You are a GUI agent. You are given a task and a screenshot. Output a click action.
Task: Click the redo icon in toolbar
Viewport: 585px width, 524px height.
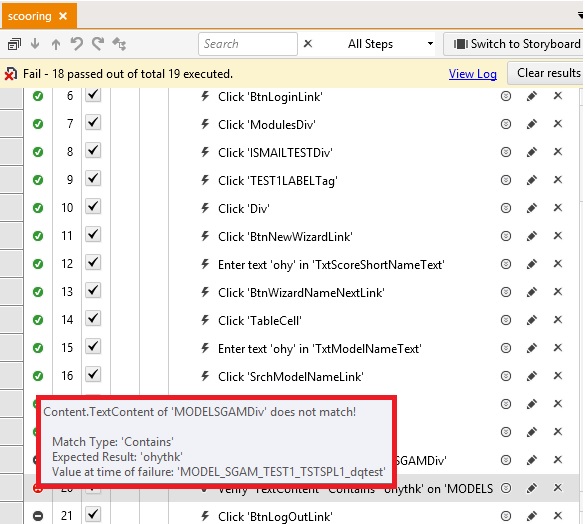click(x=98, y=44)
